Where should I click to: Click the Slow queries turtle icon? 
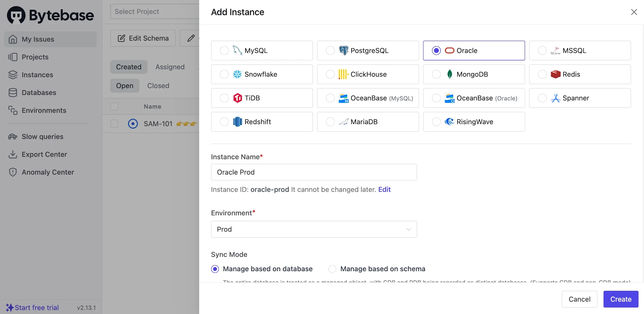pos(13,137)
